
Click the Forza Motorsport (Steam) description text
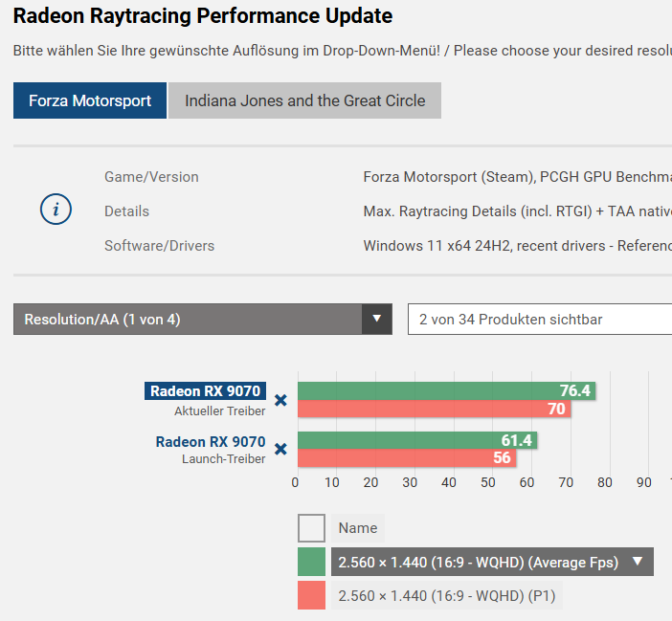click(517, 177)
